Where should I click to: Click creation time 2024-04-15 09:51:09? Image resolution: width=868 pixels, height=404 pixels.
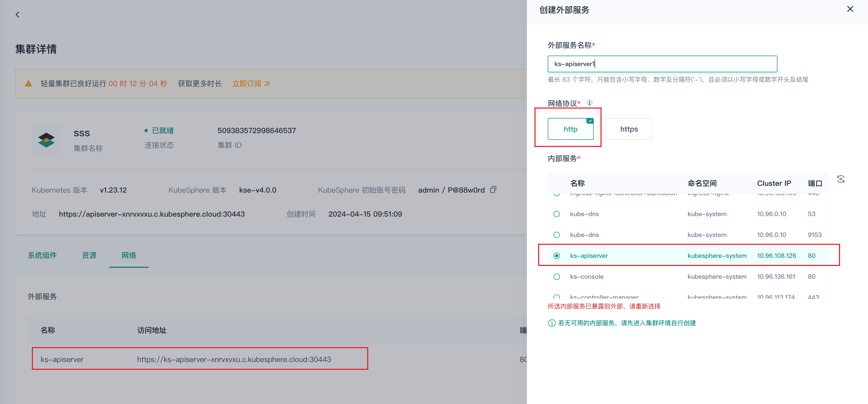[365, 214]
